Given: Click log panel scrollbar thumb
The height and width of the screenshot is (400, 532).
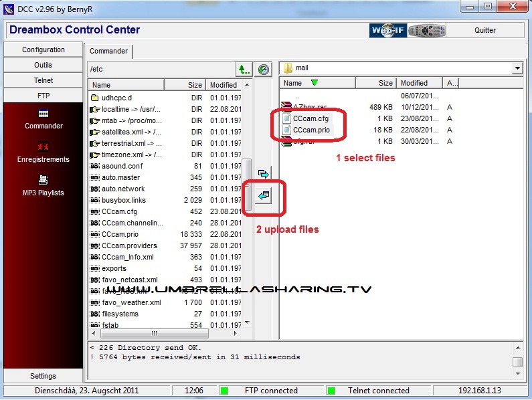Looking at the screenshot, I should point(518,362).
